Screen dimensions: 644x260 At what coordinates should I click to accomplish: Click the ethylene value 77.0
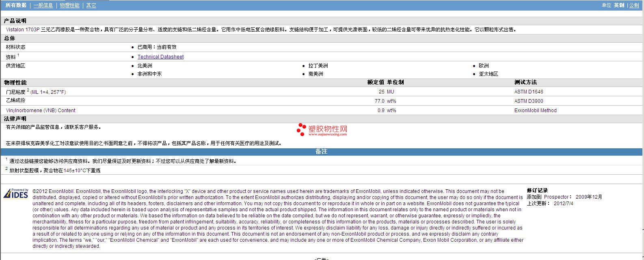(x=379, y=101)
